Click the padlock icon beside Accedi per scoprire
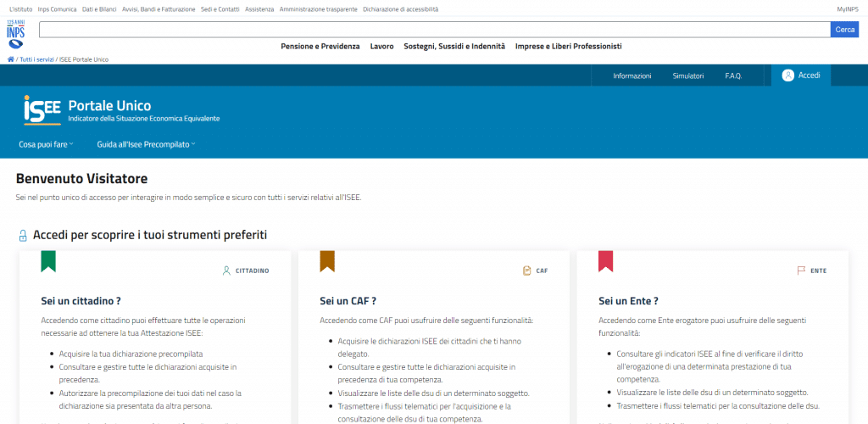Image resolution: width=868 pixels, height=424 pixels. tap(23, 236)
